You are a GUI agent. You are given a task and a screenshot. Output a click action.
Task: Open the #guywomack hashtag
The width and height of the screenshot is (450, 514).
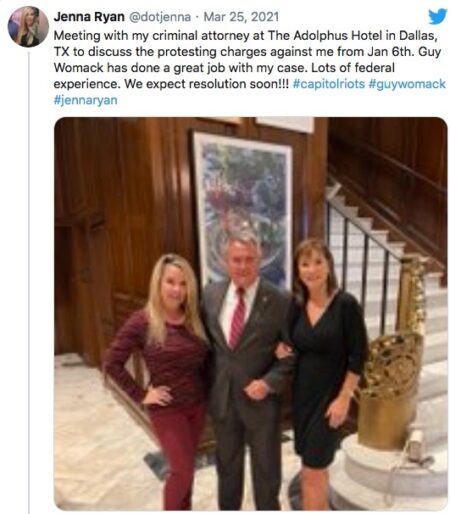point(407,84)
